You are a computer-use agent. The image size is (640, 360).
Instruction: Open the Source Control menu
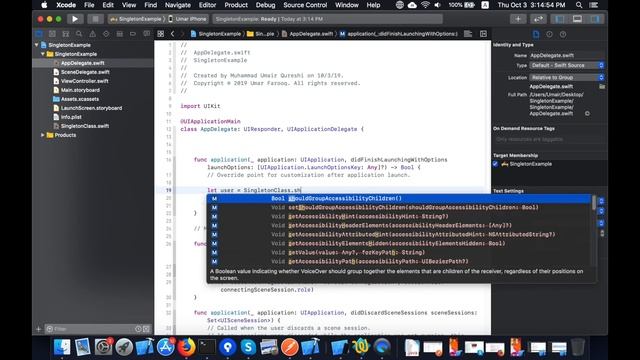point(305,5)
